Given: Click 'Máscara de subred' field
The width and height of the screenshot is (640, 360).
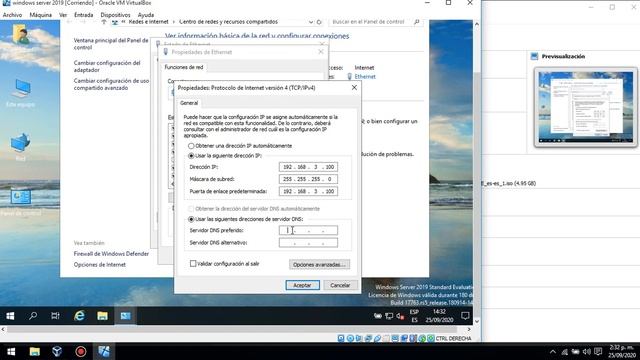Looking at the screenshot, I should click(308, 179).
